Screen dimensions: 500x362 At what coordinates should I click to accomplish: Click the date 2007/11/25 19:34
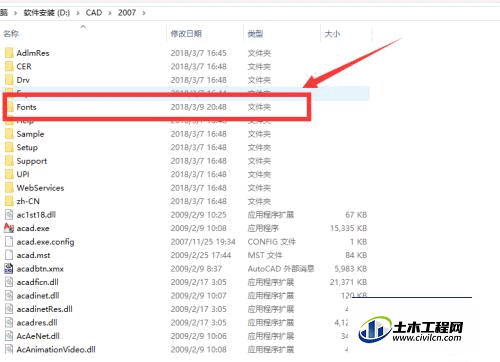(x=203, y=242)
